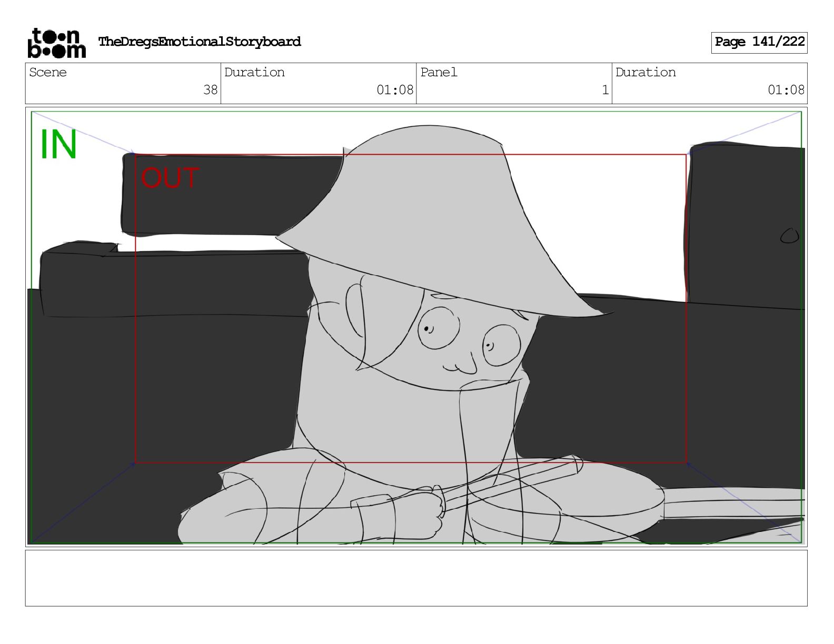Click the green IN camera label
Screen dimensions: 834x644
pos(58,145)
